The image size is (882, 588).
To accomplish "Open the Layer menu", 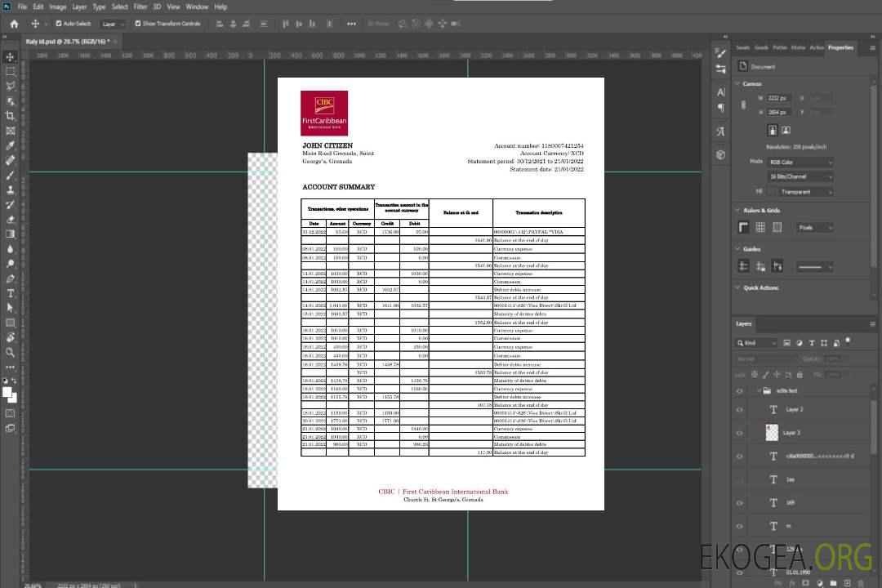I will (79, 7).
